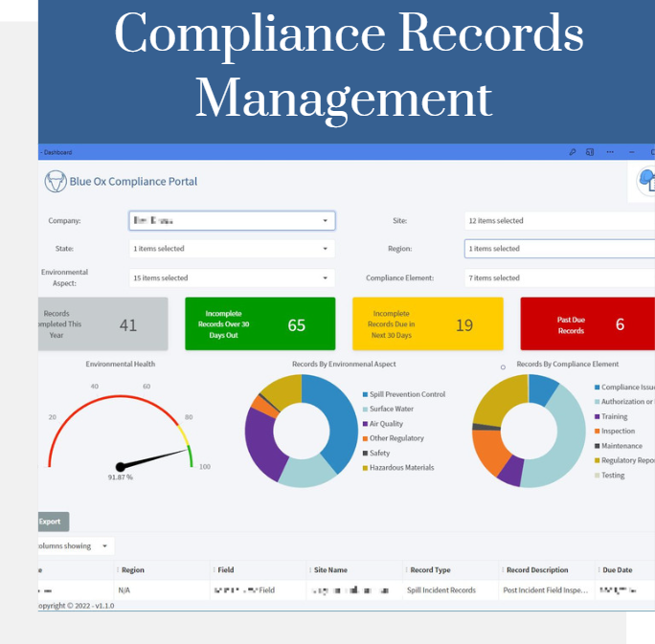Viewport: 655px width, 644px height.
Task: Sort by the Record Description column header
Action: [x=537, y=569]
